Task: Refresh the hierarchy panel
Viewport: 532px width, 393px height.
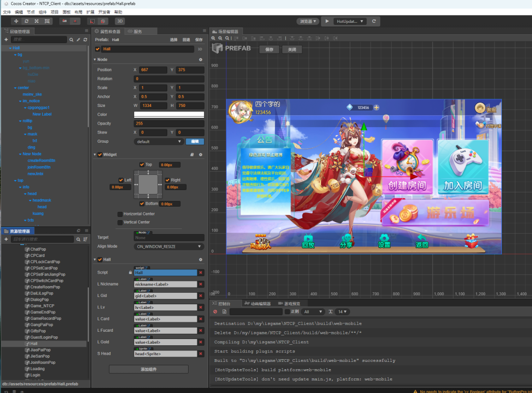Action: 86,39
